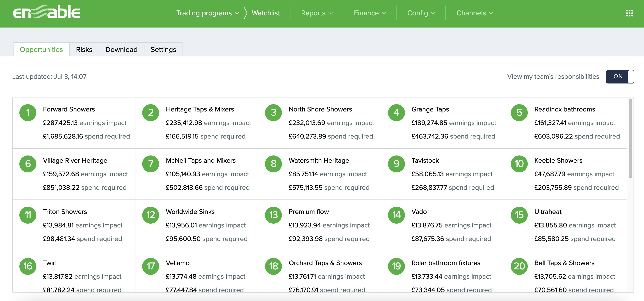Click Premium flow card title
Image resolution: width=644 pixels, height=301 pixels.
pos(309,212)
